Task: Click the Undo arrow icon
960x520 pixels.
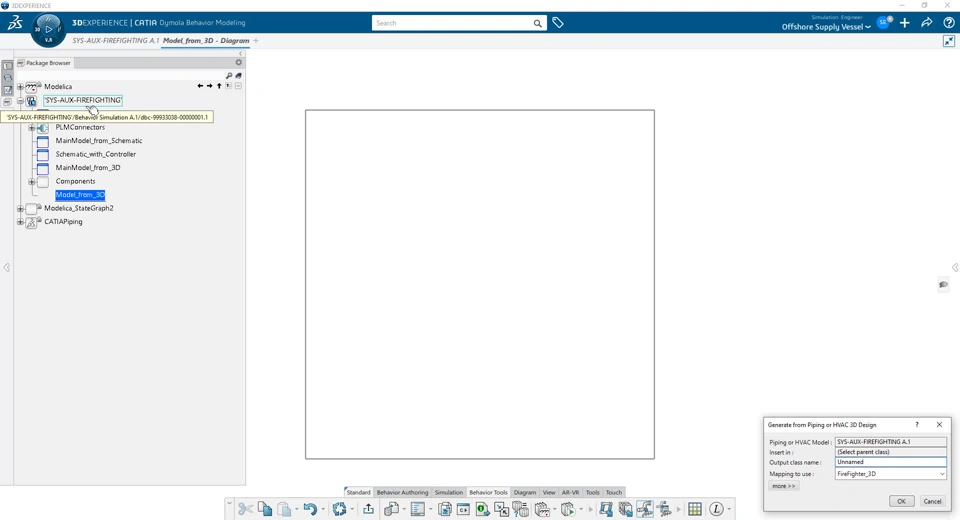Action: [310, 509]
